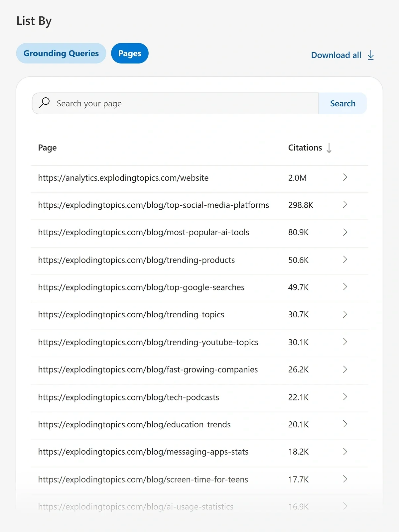Click the Citations sort arrow icon

[x=329, y=148]
